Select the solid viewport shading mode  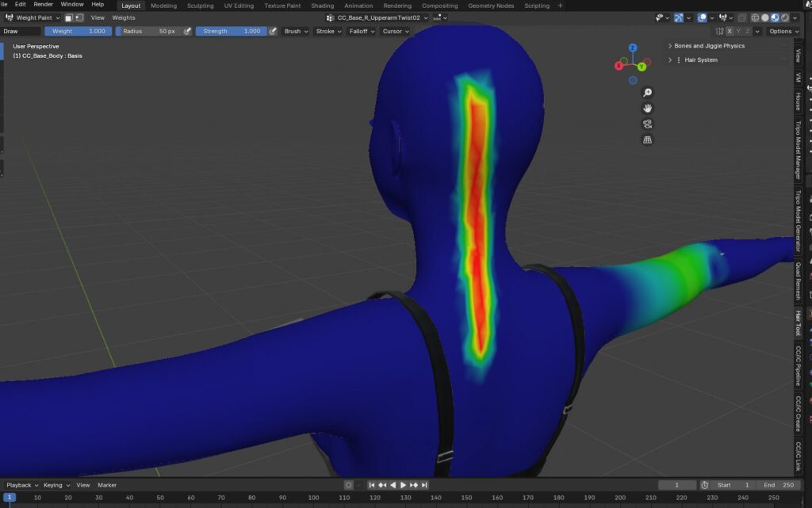click(x=765, y=17)
